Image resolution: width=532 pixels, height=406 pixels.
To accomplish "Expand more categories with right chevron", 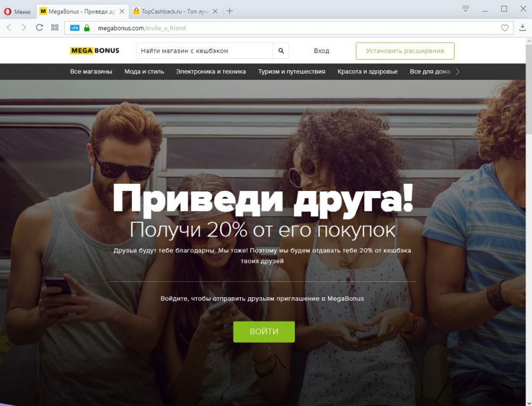I will [x=458, y=72].
